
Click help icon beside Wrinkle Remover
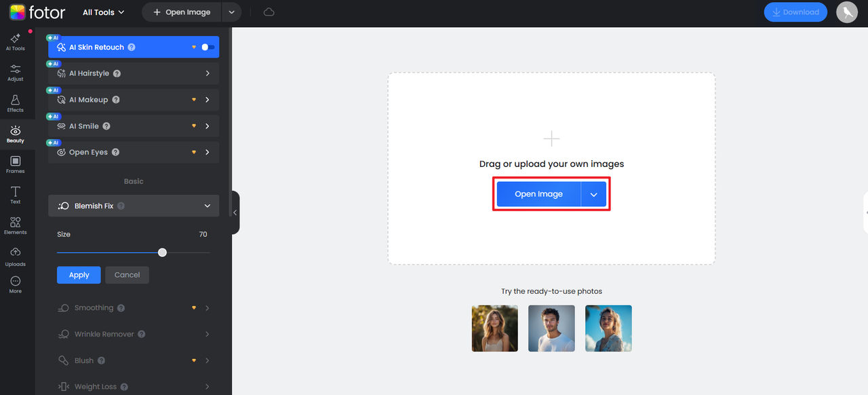click(140, 335)
